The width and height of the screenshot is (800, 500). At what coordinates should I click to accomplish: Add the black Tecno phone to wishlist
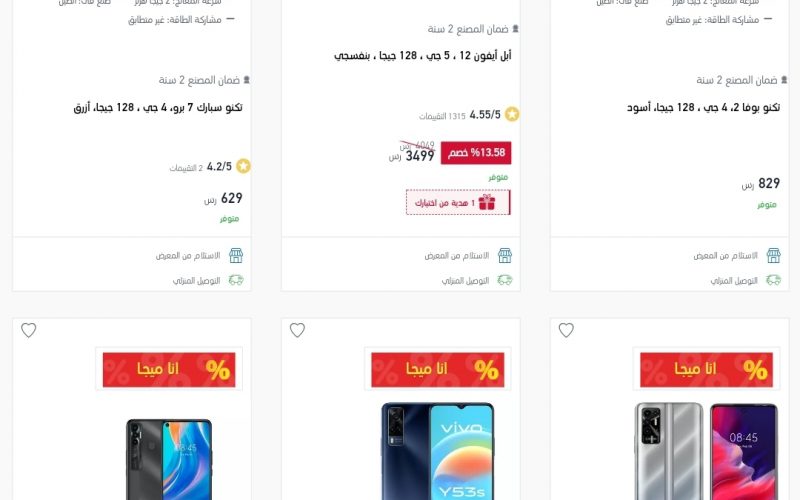click(29, 330)
